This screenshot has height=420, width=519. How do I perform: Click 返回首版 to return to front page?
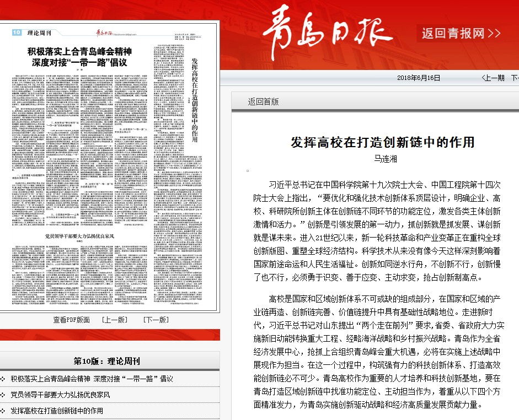(263, 101)
